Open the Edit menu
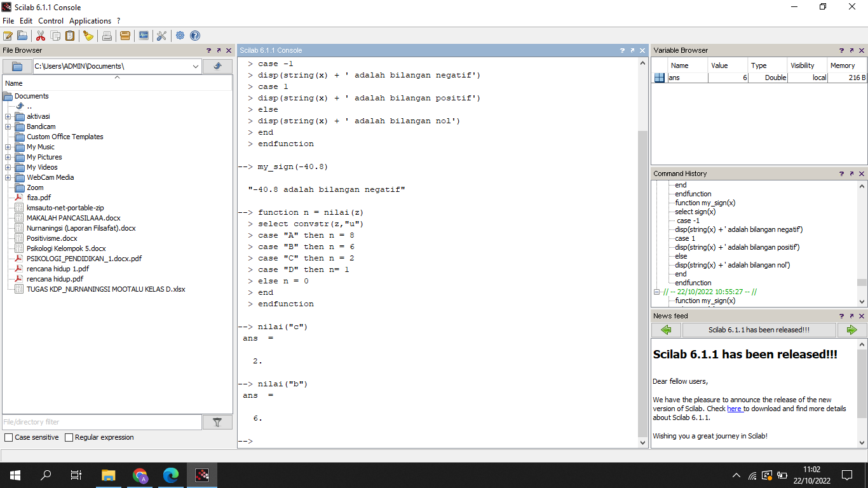This screenshot has height=488, width=868. (x=26, y=21)
